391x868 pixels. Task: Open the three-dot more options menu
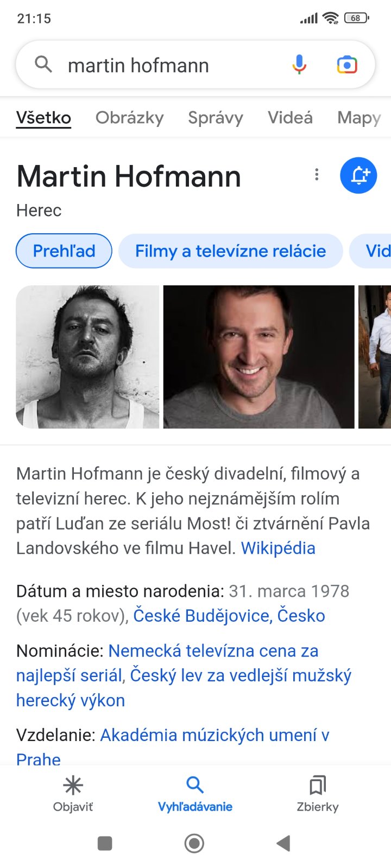[317, 175]
